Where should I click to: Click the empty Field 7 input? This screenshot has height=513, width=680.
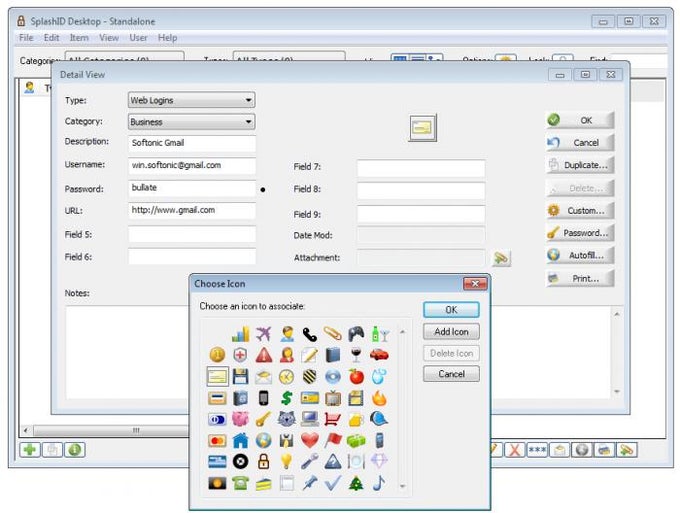(x=421, y=168)
